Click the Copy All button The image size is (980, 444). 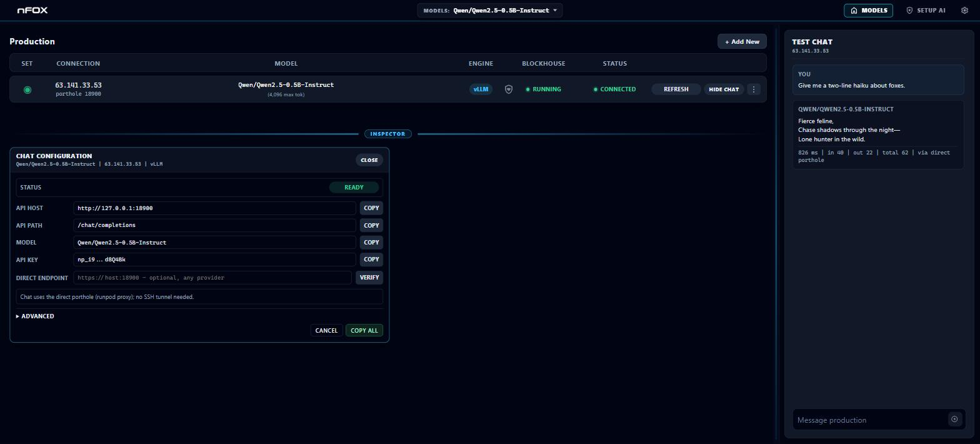point(364,331)
